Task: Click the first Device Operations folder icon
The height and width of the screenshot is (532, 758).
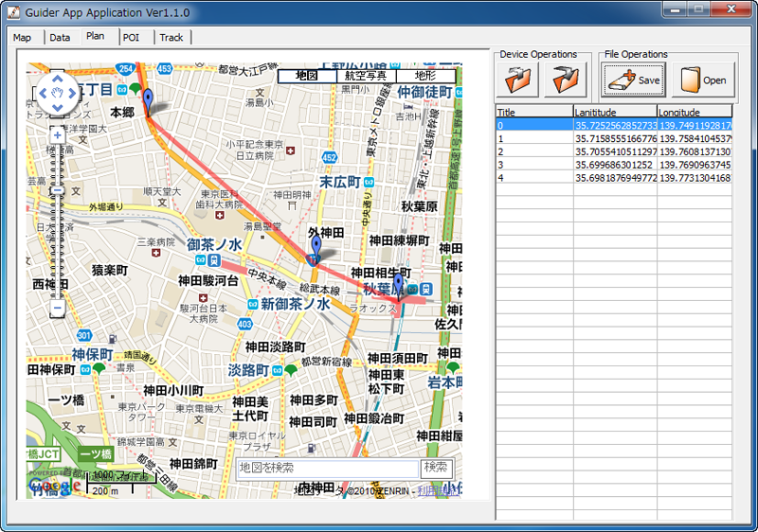Action: (519, 80)
